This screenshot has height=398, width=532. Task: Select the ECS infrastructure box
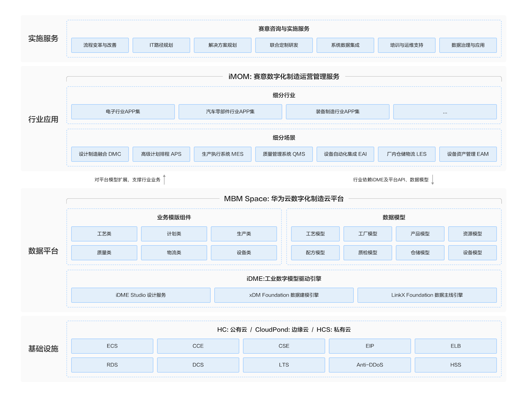(112, 346)
